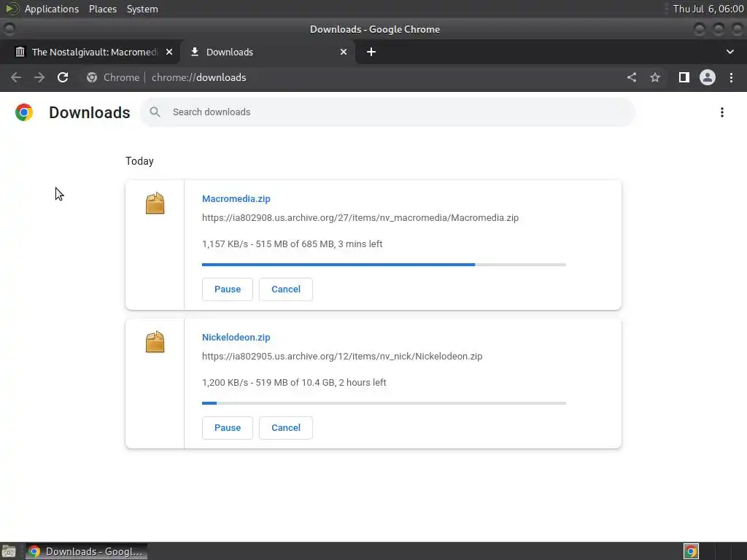Click the Chrome logo beside Downloads heading

click(24, 112)
